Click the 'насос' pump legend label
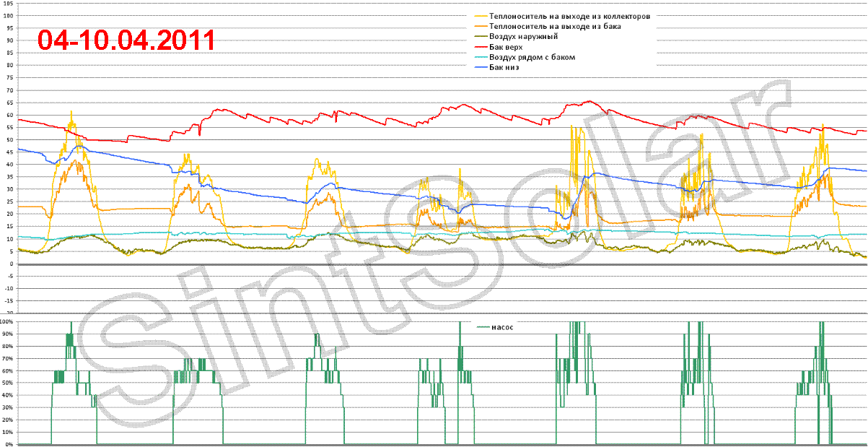 (x=503, y=327)
